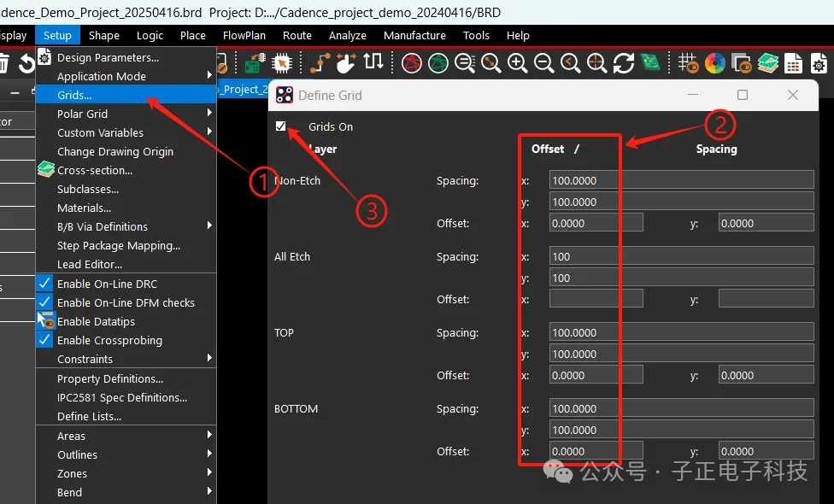Click TOP spacing y field
Image resolution: width=834 pixels, height=504 pixels.
point(681,353)
